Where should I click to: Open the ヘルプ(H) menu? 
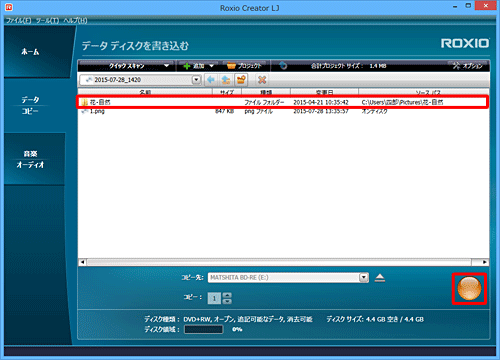(75, 21)
